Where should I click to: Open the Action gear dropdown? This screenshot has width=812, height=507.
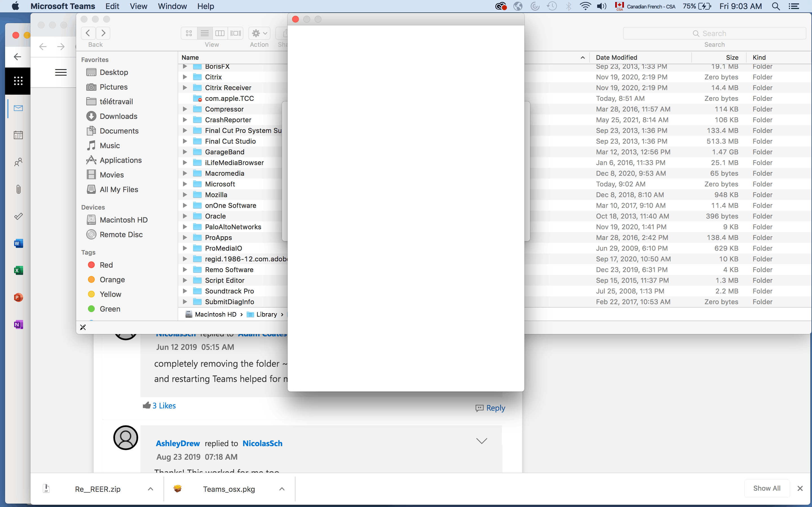tap(259, 33)
